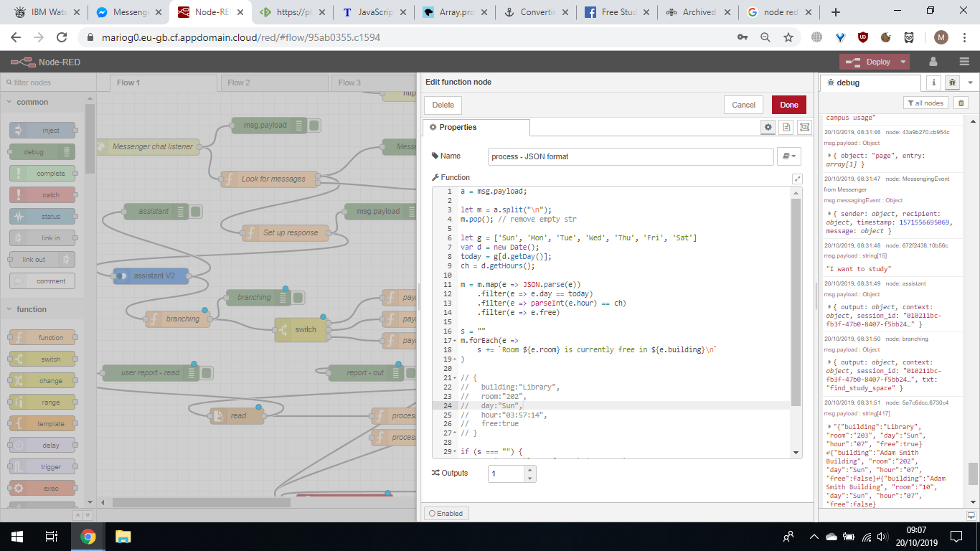Viewport: 980px width, 551px height.
Task: Toggle fold arrow at code line 17
Action: 455,341
